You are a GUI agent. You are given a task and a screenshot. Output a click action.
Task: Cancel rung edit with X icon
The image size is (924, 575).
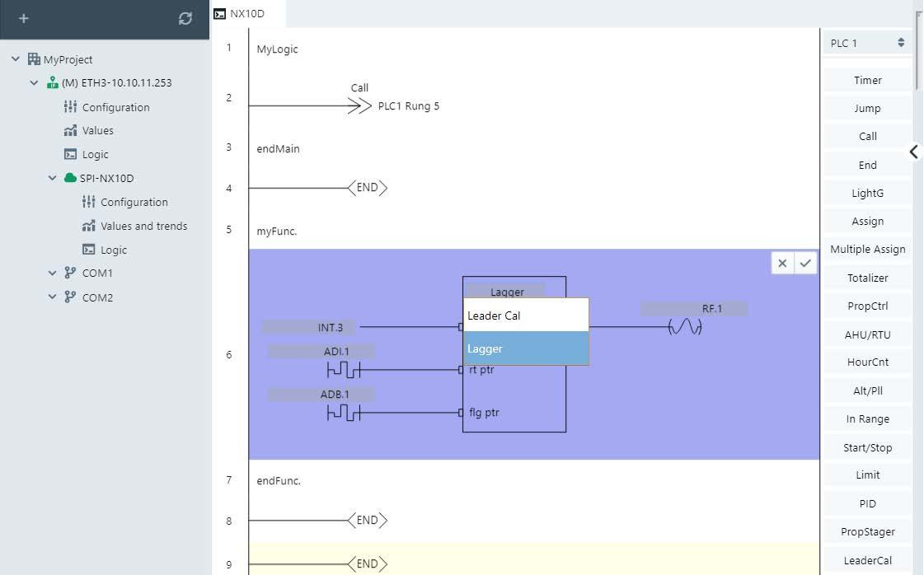coord(782,263)
